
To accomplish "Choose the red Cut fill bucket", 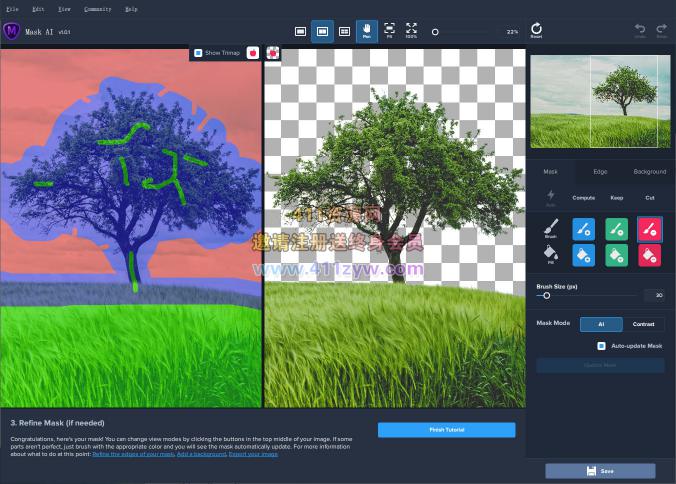I will 649,255.
